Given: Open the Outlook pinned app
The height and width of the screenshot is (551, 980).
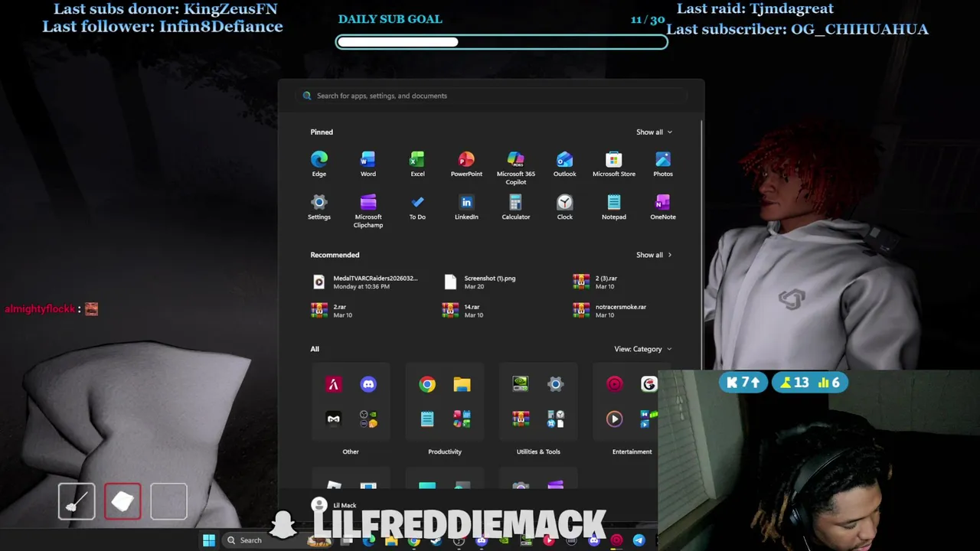Looking at the screenshot, I should 565,164.
